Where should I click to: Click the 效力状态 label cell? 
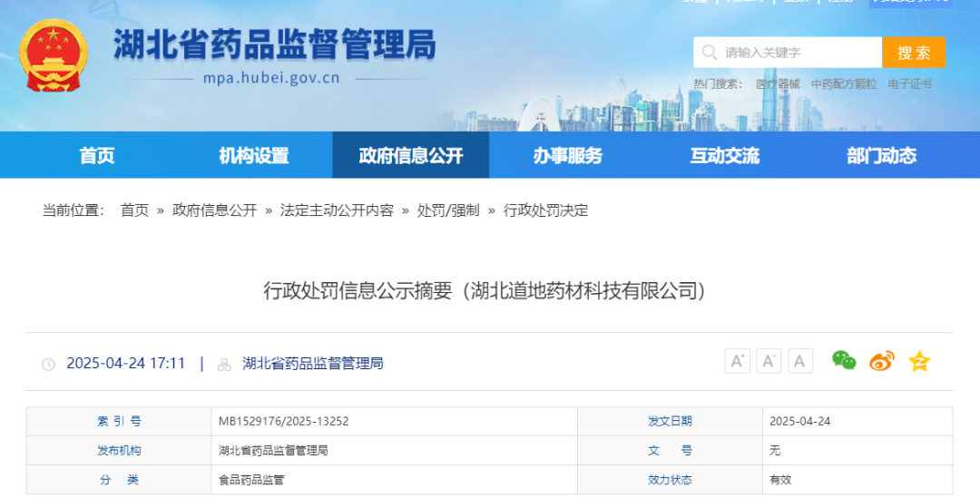point(670,480)
